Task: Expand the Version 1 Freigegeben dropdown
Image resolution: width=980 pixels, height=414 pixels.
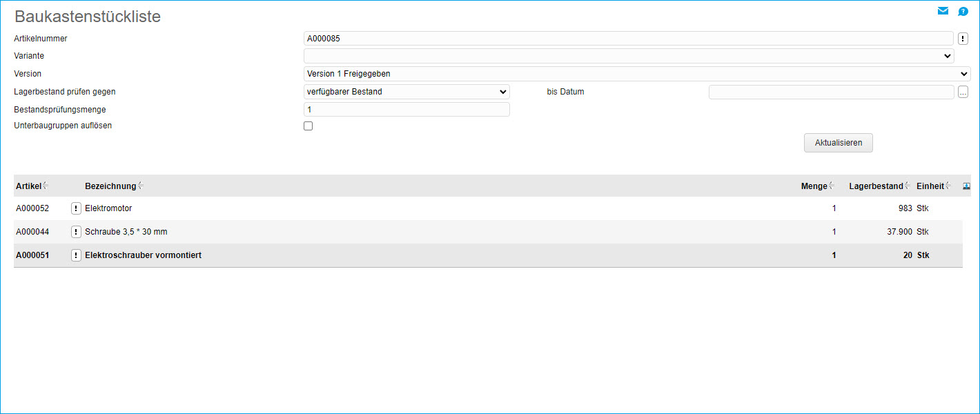Action: (636, 74)
